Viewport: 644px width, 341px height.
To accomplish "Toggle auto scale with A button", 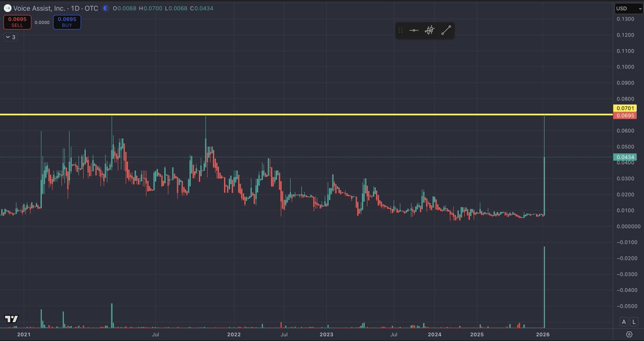I will tap(624, 322).
